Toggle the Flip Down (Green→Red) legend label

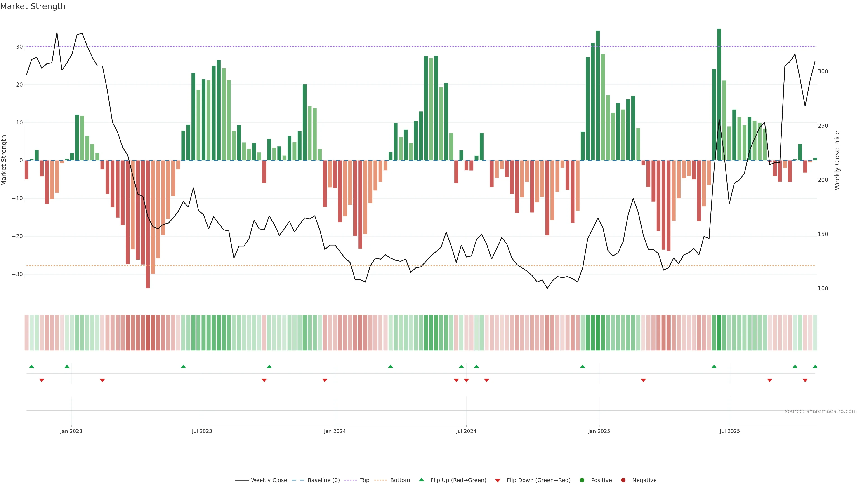coord(538,480)
